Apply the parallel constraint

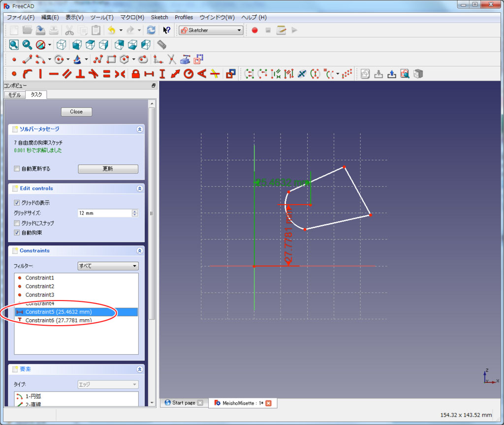(x=67, y=74)
